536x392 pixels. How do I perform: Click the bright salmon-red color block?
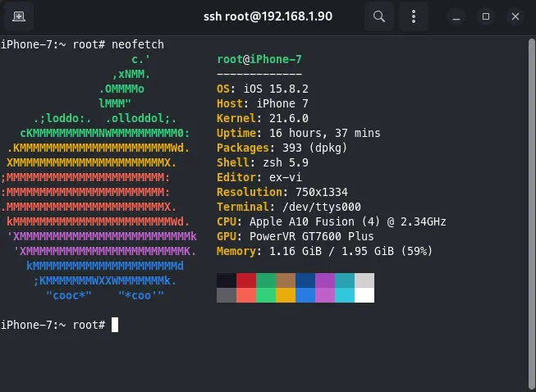tap(246, 295)
